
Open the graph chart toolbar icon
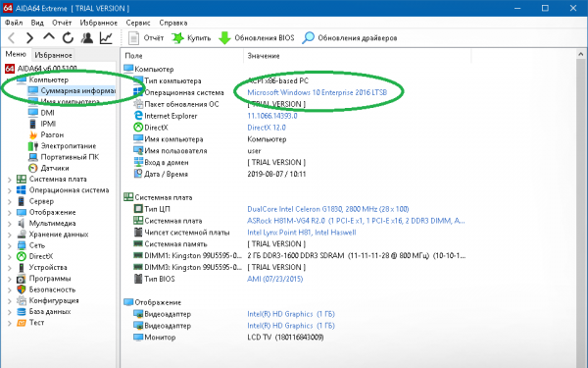pyautogui.click(x=106, y=38)
